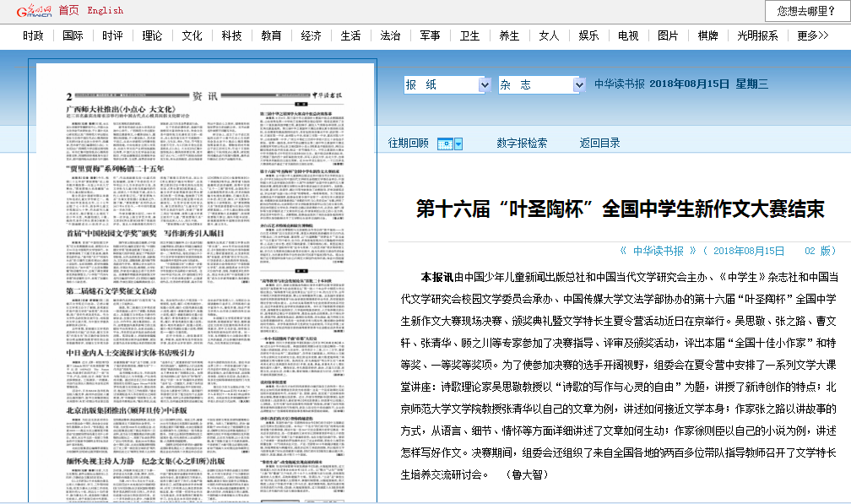Image resolution: width=851 pixels, height=504 pixels.
Task: Click the article headline 第十六届“叶圣陶杯”
Action: pos(621,209)
